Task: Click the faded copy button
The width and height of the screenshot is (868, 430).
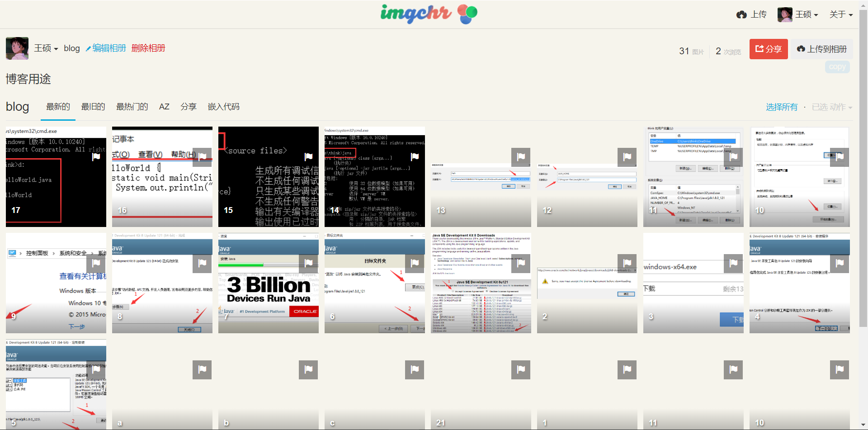Action: [x=837, y=67]
